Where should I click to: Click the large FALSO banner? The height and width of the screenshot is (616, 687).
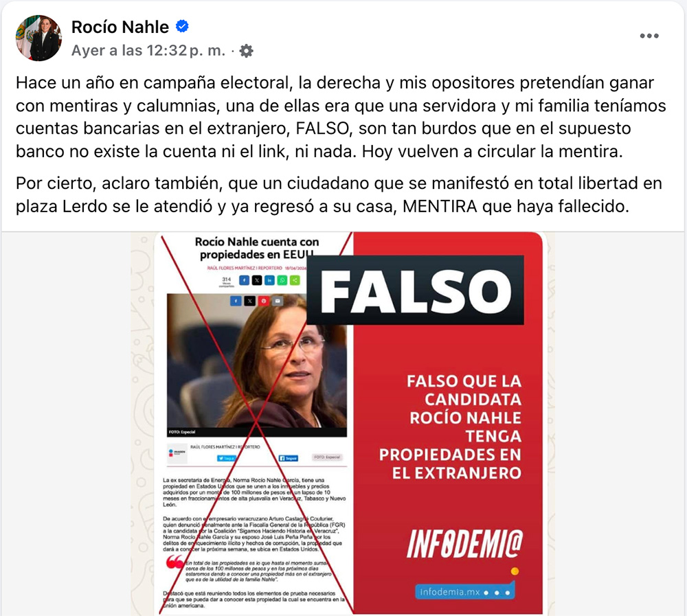[x=416, y=290]
